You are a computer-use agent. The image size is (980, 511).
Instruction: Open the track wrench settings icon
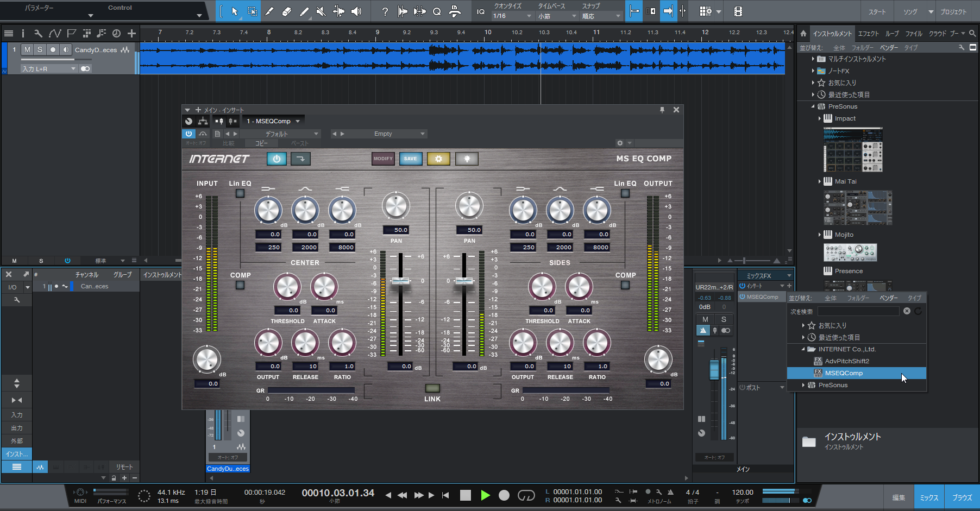click(38, 34)
